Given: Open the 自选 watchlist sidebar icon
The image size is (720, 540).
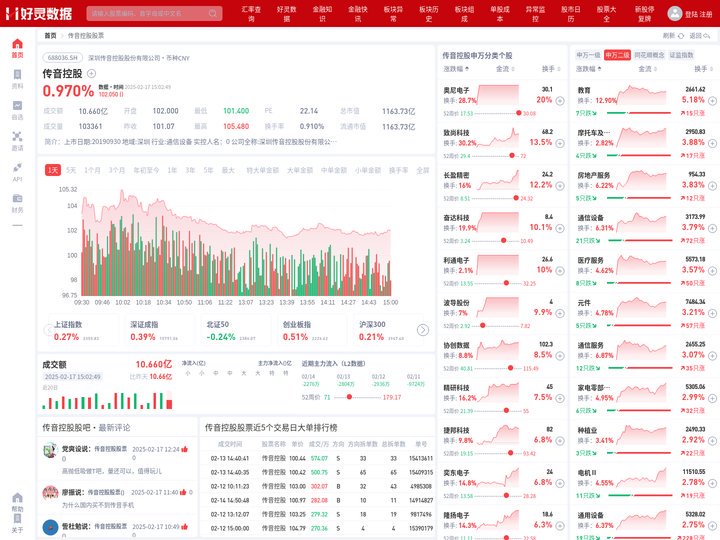Looking at the screenshot, I should (x=17, y=110).
